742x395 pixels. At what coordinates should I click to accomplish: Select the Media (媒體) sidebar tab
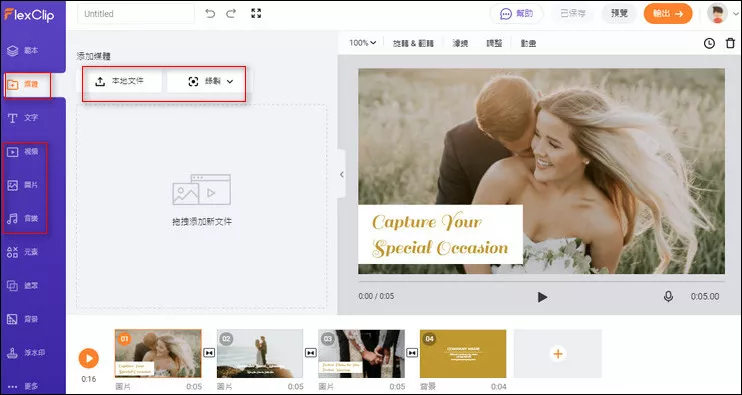[x=23, y=85]
